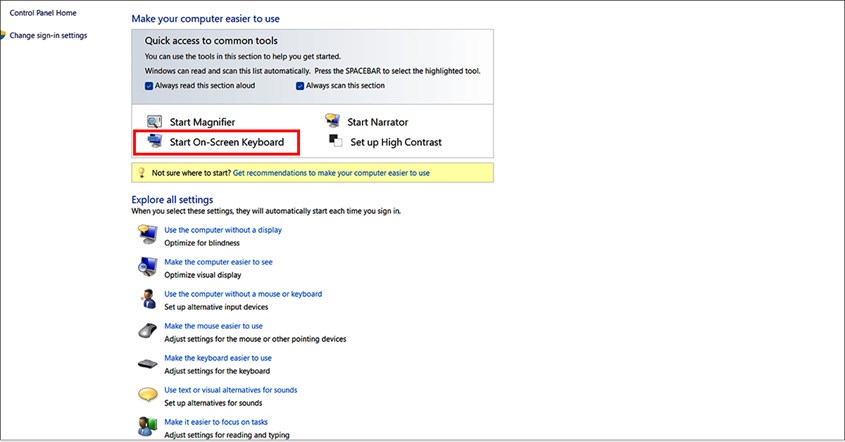
Task: Open Use the computer without a mouse or keyboard
Action: point(243,294)
